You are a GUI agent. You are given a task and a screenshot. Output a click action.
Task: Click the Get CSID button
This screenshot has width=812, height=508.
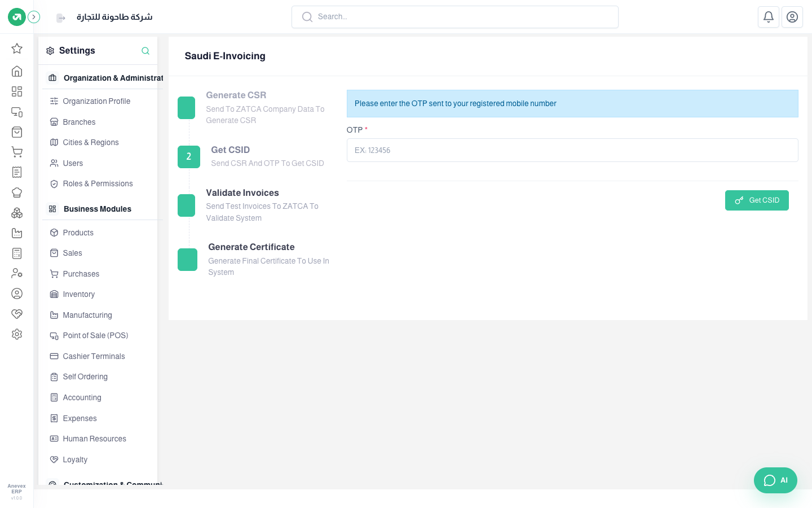click(x=757, y=200)
